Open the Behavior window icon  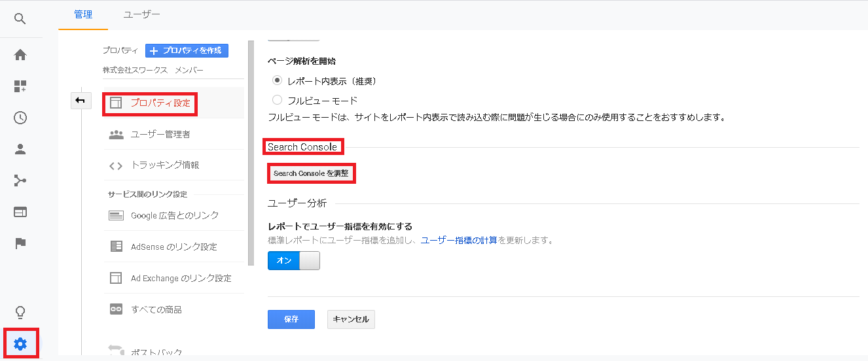[x=20, y=212]
